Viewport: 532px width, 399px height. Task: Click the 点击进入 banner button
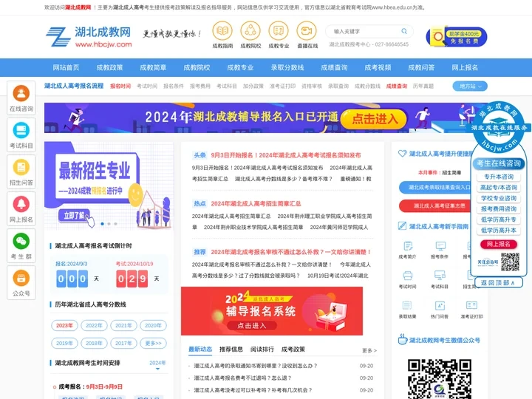click(374, 119)
